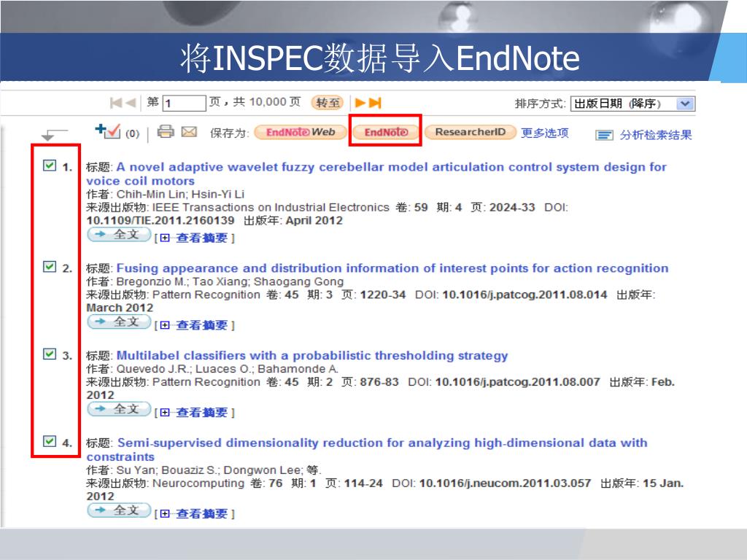
Task: Toggle checkbox for record 2
Action: pos(50,267)
